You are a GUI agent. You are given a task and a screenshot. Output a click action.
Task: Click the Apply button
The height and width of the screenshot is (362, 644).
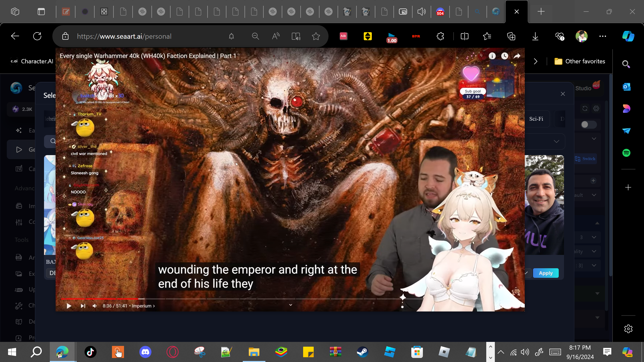546,273
